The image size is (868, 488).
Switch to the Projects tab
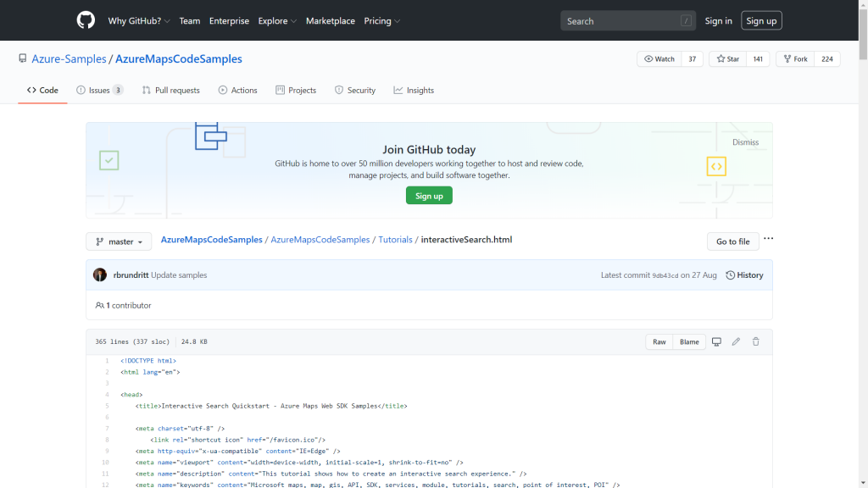pyautogui.click(x=296, y=90)
